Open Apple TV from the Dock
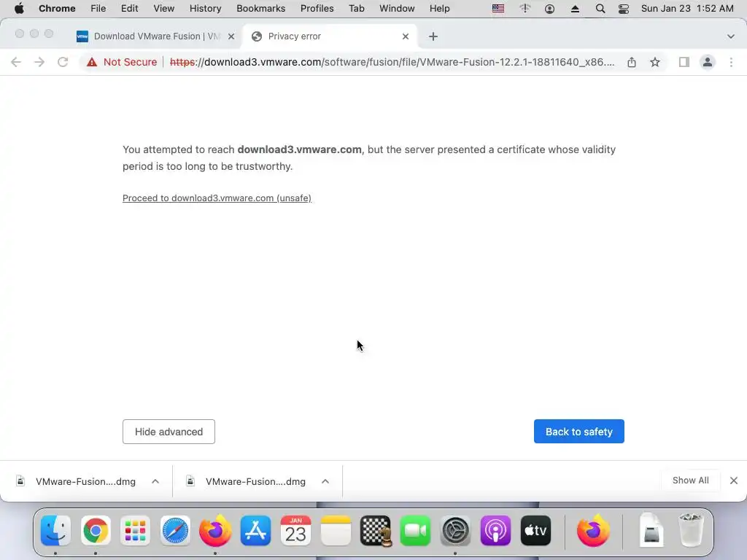Viewport: 747px width, 560px height. (535, 531)
